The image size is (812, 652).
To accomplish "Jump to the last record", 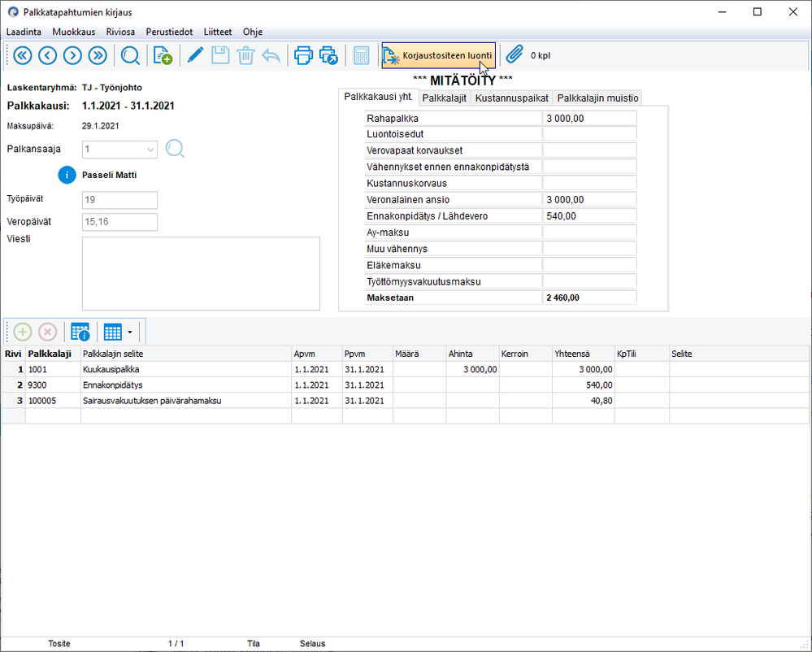I will (x=98, y=55).
